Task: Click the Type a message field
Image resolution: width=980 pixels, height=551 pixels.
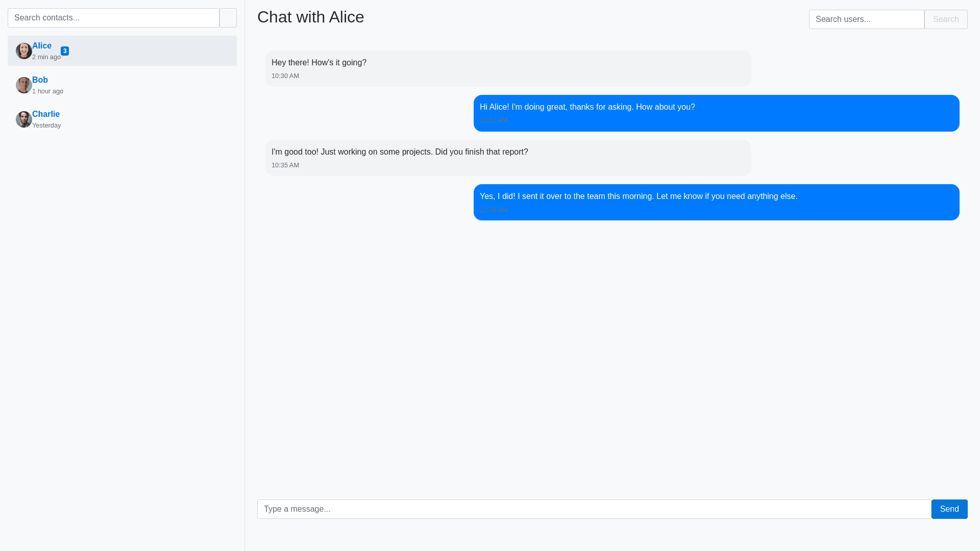Action: (594, 509)
